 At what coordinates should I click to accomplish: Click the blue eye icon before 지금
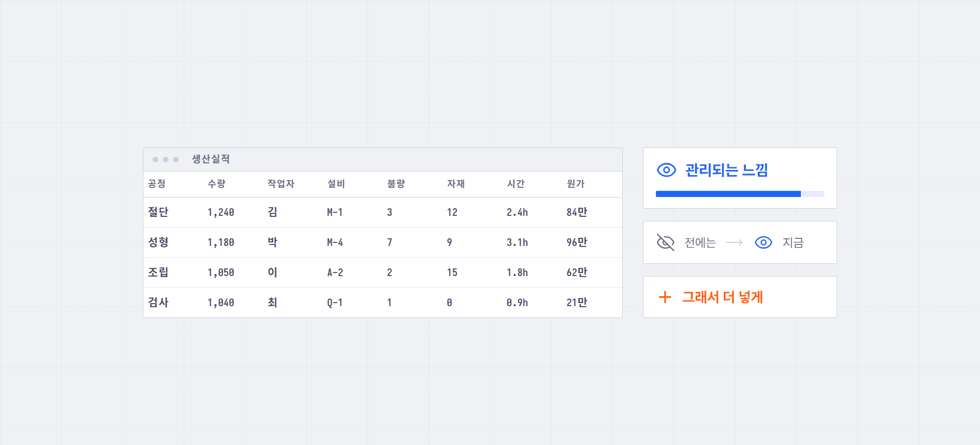pos(764,242)
